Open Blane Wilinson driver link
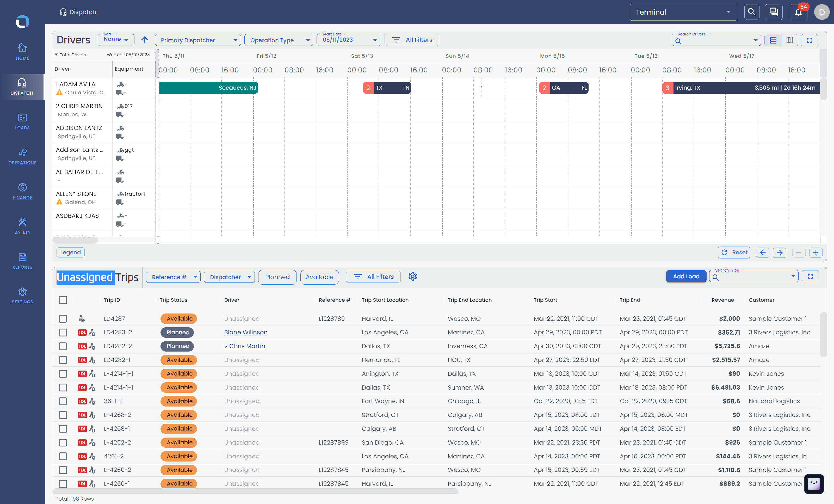This screenshot has width=834, height=504. 246,332
